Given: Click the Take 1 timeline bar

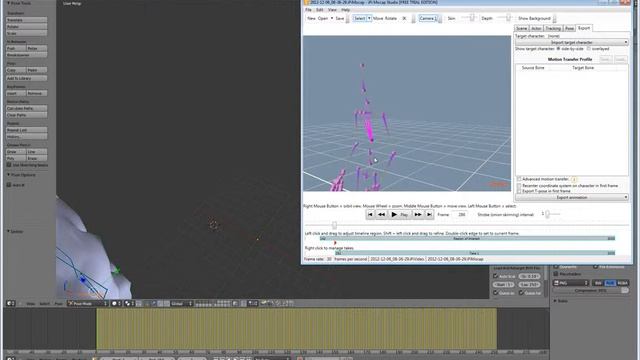Looking at the screenshot, I should click(x=475, y=253).
